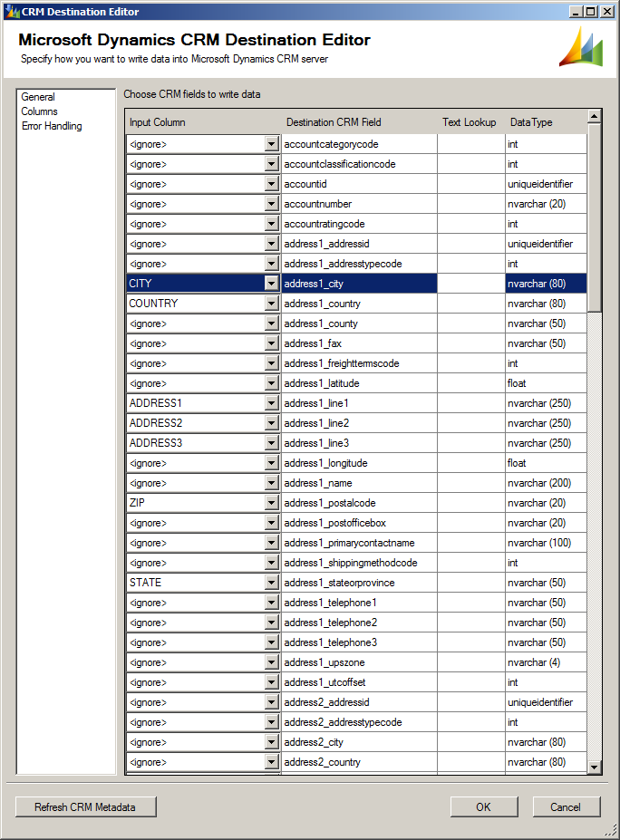Click the Microsoft Dynamics logo
This screenshot has width=620, height=840.
point(581,47)
